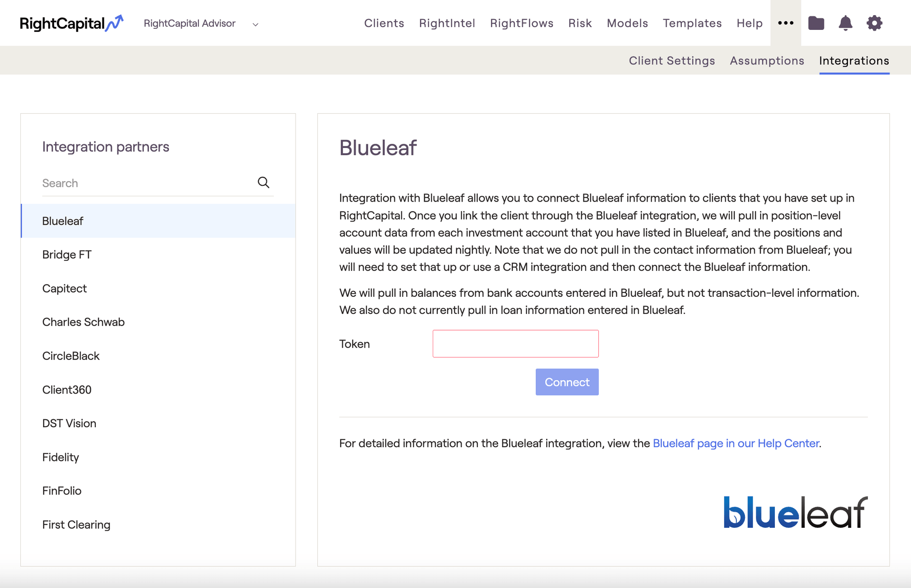Switch to the Client Settings tab
The image size is (911, 588).
(671, 61)
